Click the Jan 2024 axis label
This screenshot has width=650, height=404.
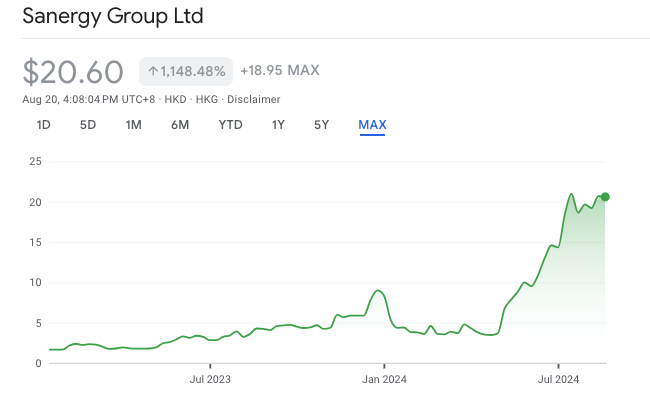tap(384, 379)
